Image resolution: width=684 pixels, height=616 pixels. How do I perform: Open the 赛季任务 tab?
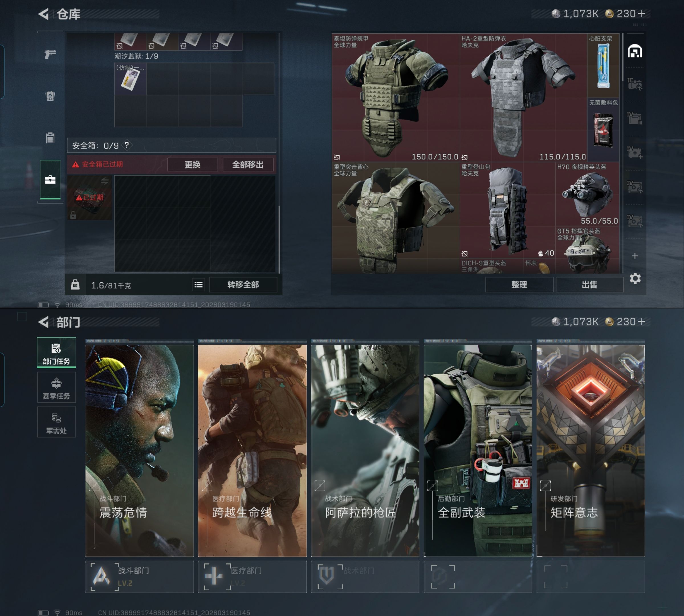[x=56, y=388]
